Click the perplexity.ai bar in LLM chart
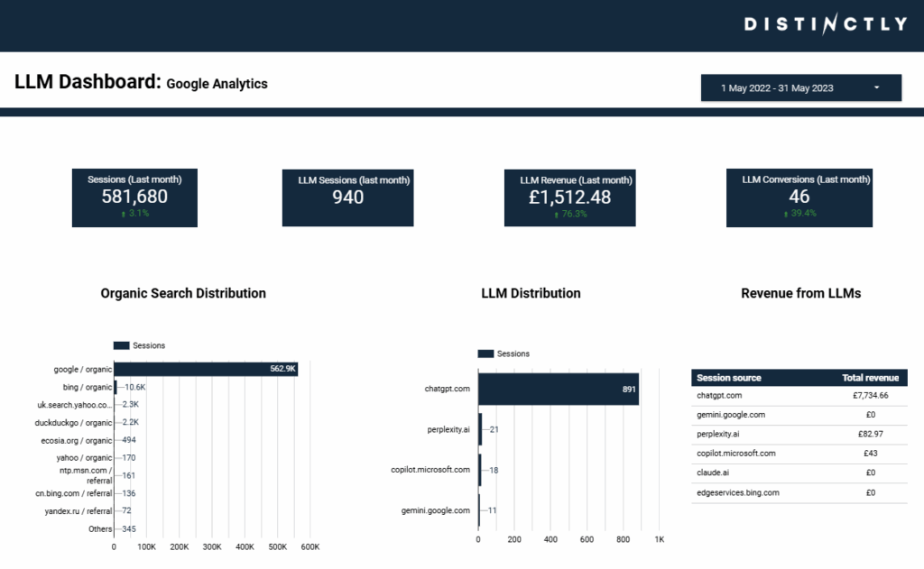Viewport: 924px width, 569px height. coord(480,429)
